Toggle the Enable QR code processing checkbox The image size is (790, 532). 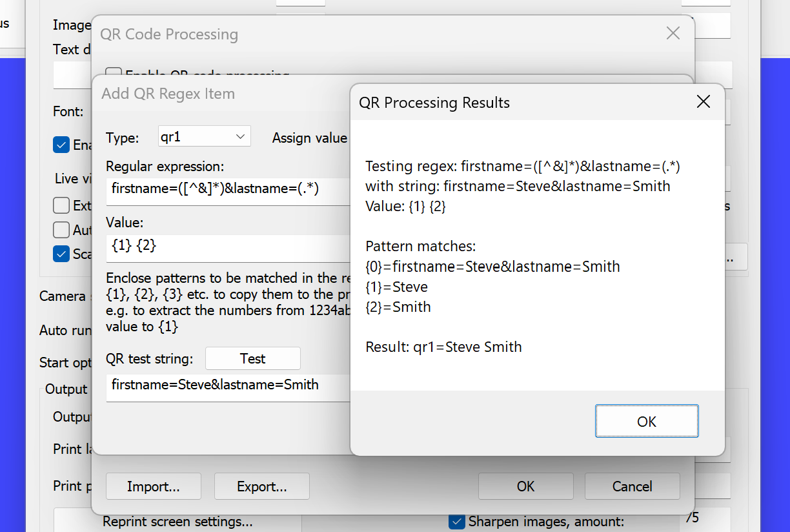click(114, 74)
